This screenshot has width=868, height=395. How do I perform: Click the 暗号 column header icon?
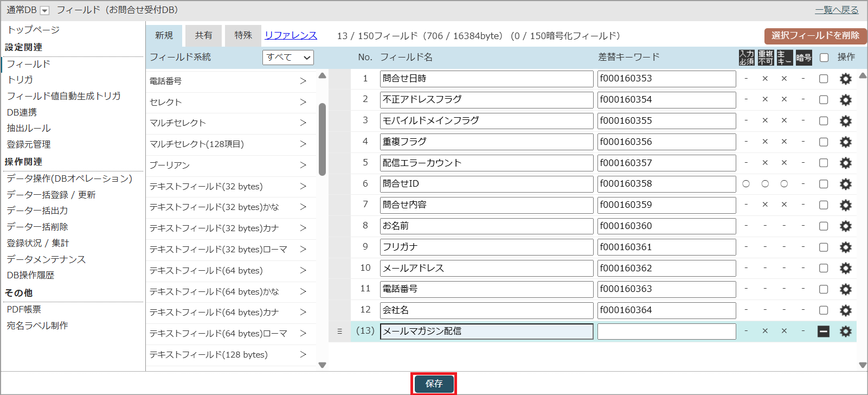803,58
